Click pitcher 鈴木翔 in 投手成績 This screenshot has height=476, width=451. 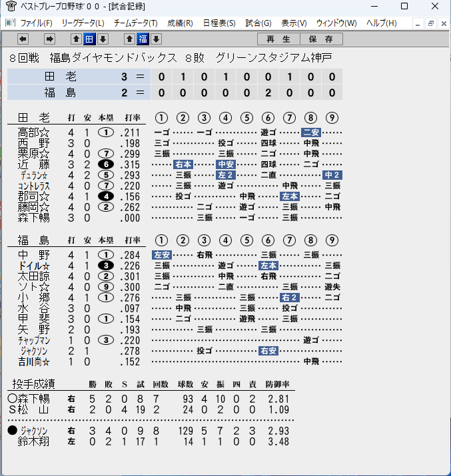point(33,441)
